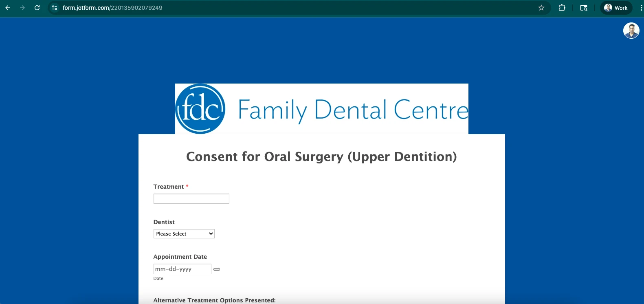Open the browser extensions menu
The image size is (644, 304).
[x=562, y=8]
